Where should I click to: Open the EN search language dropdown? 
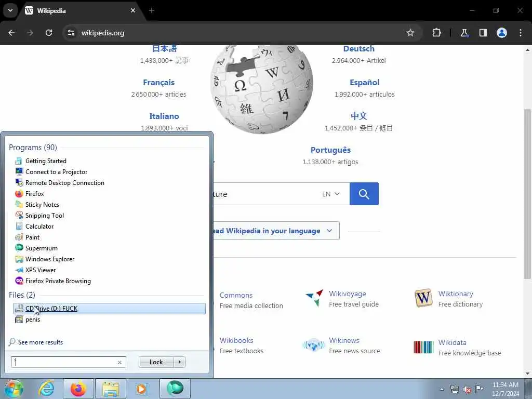331,194
